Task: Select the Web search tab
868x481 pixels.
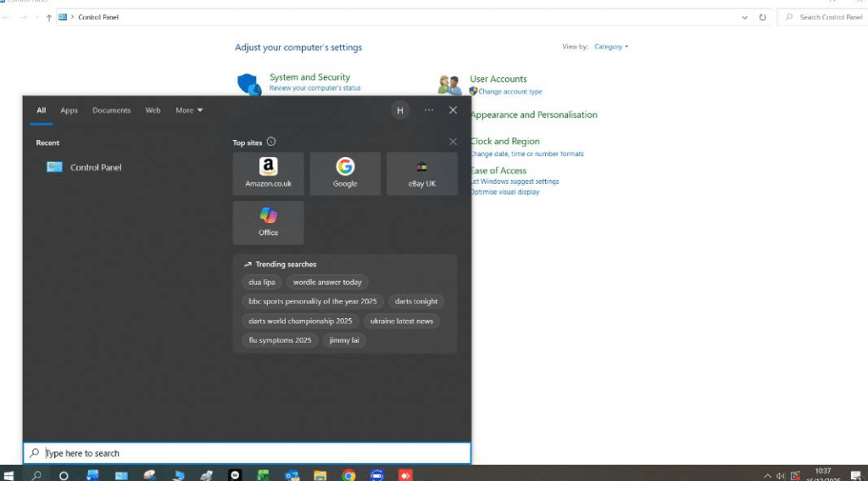Action: [153, 110]
